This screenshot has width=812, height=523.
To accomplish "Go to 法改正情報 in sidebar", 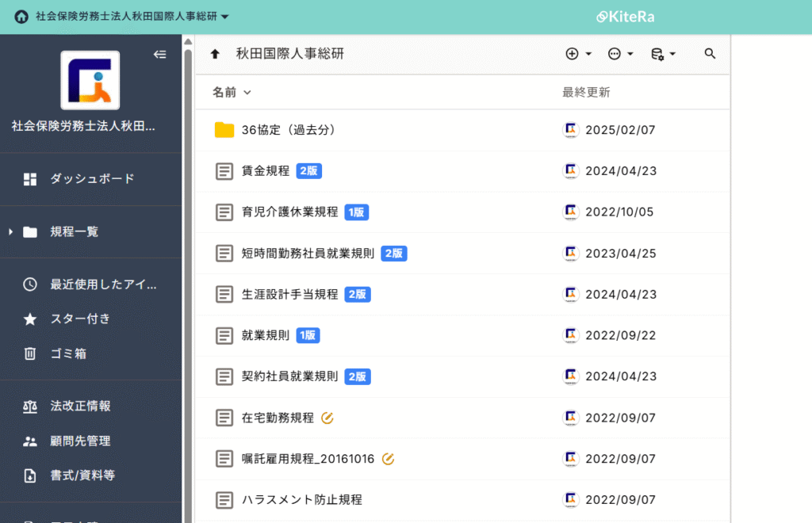I will [80, 406].
